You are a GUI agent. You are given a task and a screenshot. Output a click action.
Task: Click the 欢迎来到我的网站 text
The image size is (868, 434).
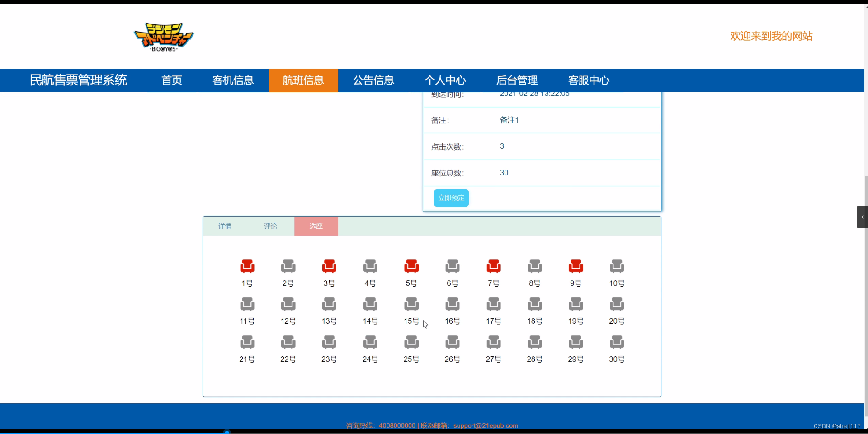(771, 36)
